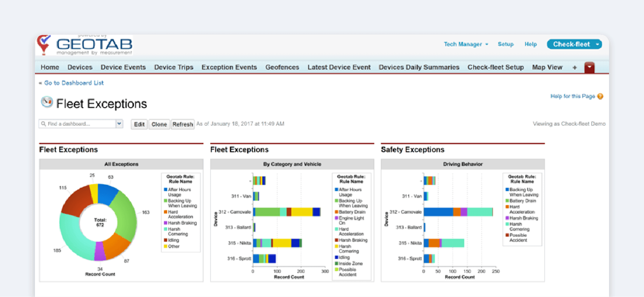Open the Setup link
This screenshot has height=297, width=644.
(506, 44)
